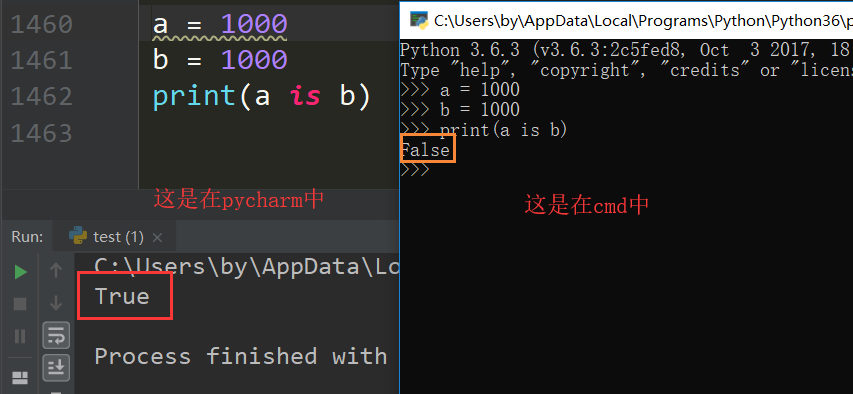The image size is (853, 394).
Task: Click the >>> a = 1000 line in cmd
Action: point(460,90)
